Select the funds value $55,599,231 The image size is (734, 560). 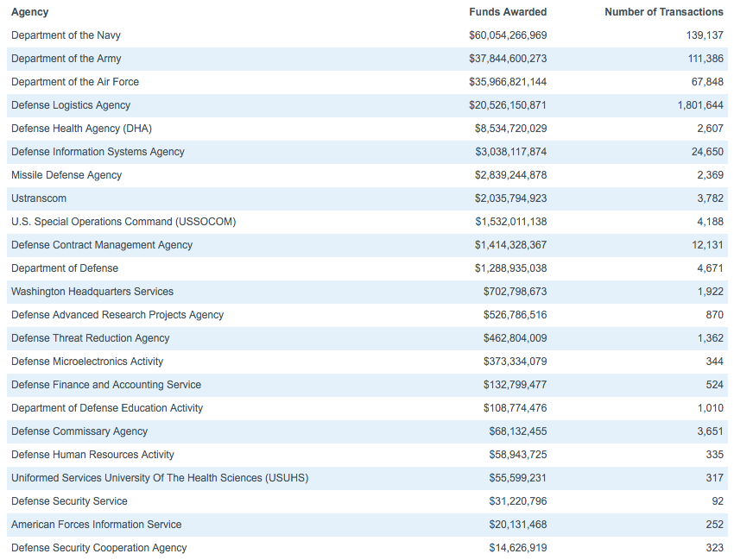518,478
